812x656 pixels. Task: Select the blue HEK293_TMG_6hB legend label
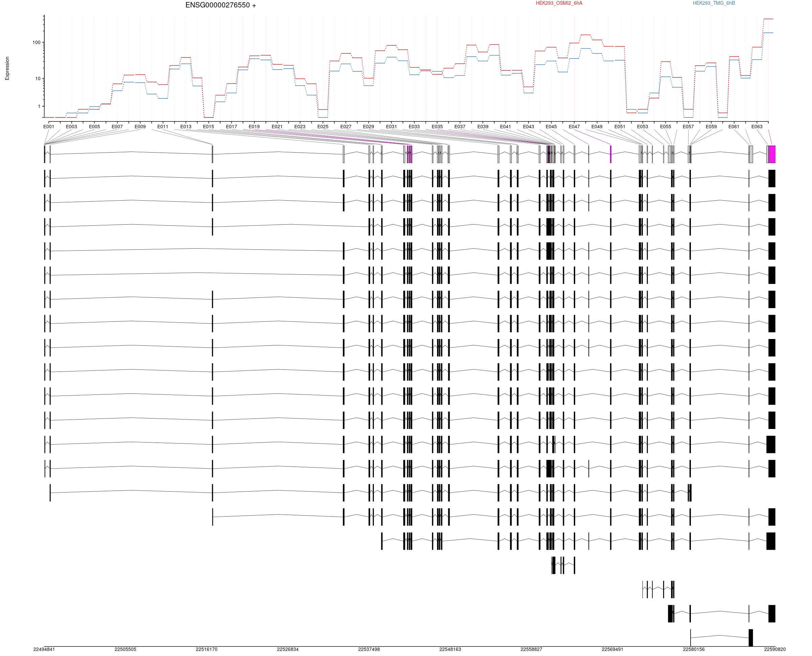click(x=714, y=3)
